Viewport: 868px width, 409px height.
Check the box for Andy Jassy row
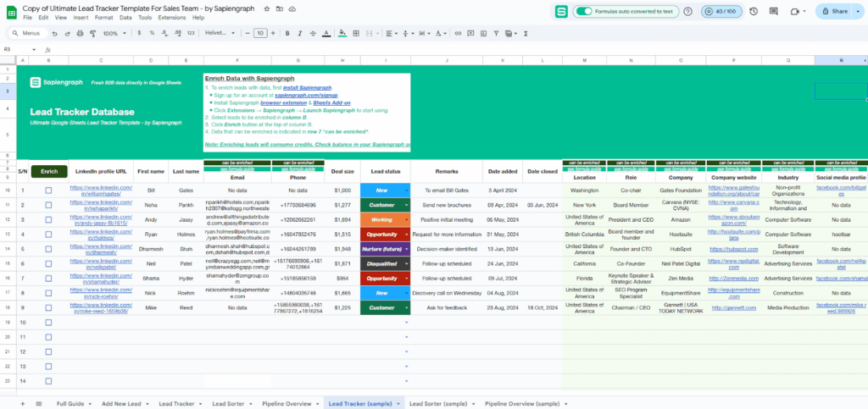(x=48, y=219)
